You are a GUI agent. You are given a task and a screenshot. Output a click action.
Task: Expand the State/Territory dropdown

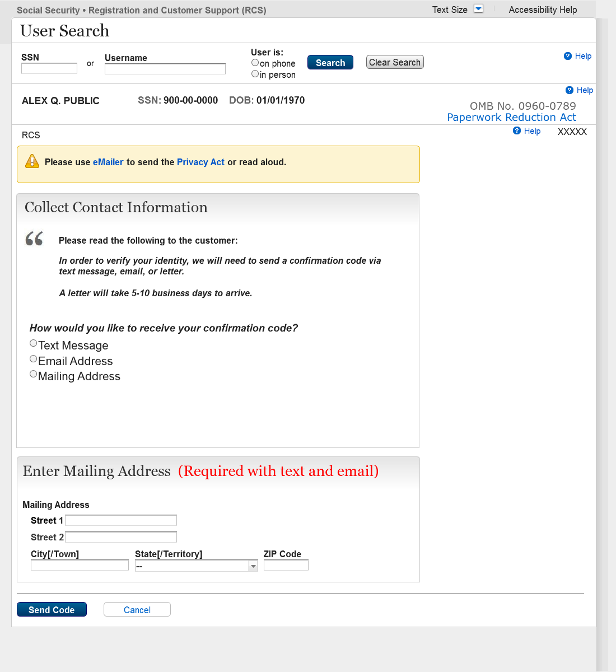pos(253,566)
